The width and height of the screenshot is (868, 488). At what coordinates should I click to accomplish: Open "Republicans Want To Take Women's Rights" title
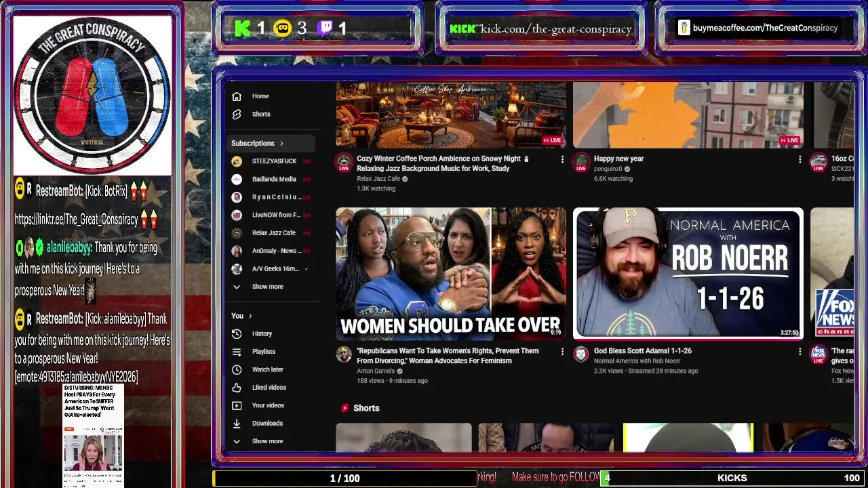click(x=448, y=356)
